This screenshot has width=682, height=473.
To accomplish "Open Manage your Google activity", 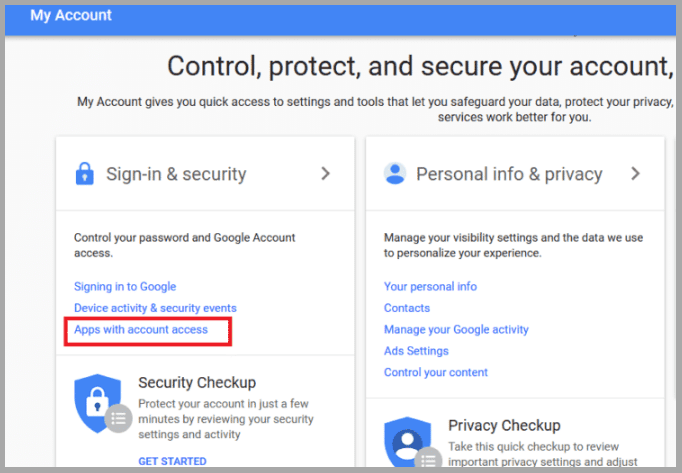I will pos(456,329).
